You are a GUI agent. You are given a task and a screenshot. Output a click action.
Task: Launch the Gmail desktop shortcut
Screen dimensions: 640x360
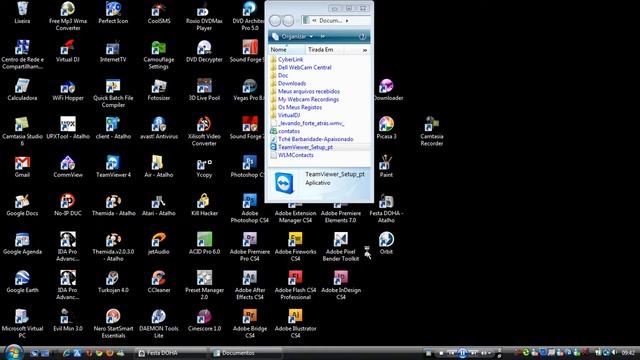coord(22,167)
